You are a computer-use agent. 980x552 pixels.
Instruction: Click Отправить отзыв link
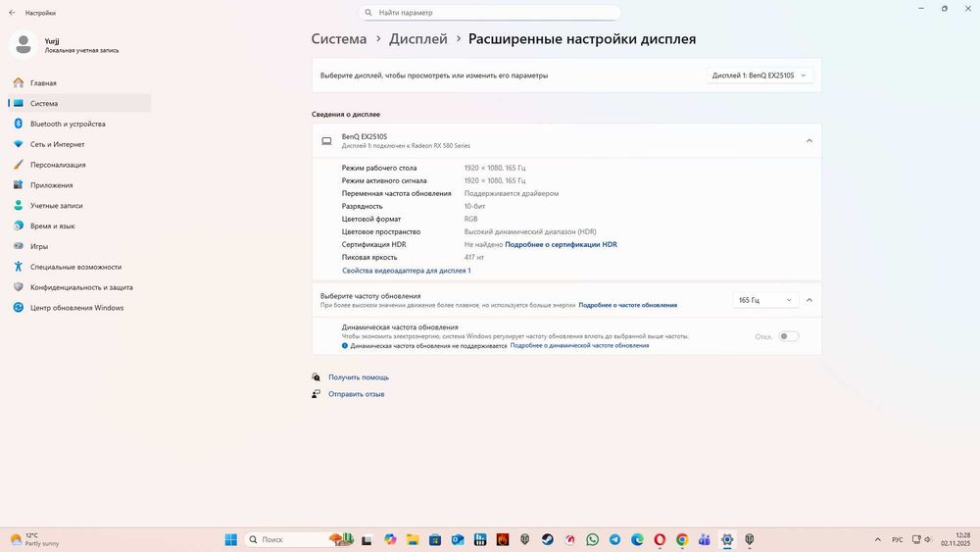coord(357,394)
